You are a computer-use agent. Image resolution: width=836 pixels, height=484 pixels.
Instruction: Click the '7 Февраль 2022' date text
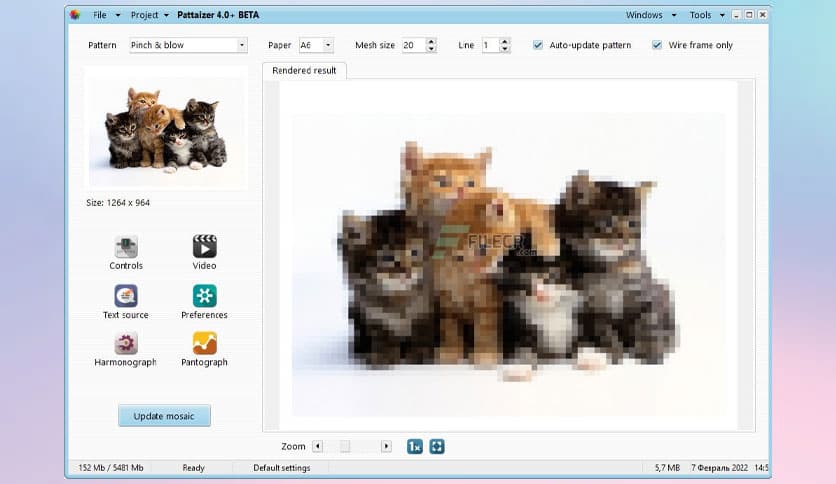tap(719, 467)
